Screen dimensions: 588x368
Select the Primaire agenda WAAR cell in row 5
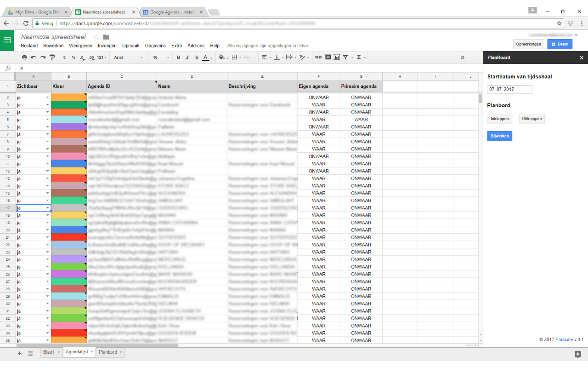[x=361, y=120]
